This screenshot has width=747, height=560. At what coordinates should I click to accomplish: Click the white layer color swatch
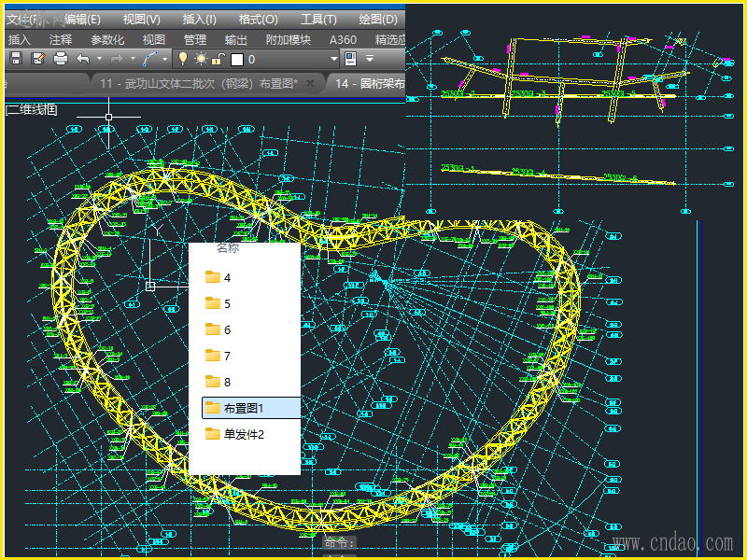(237, 60)
